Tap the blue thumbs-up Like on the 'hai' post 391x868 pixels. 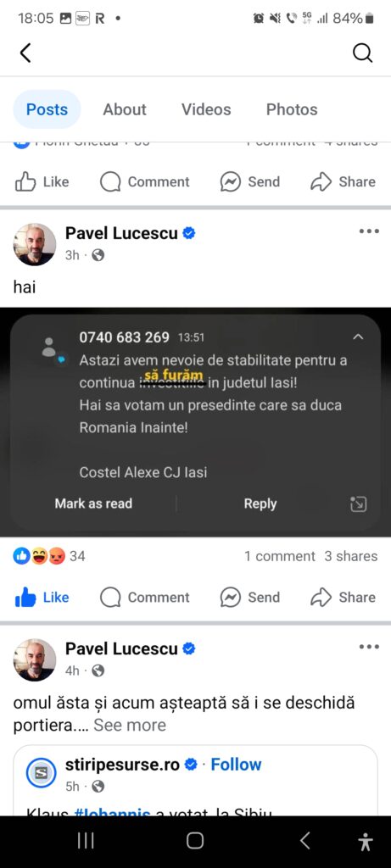click(42, 598)
